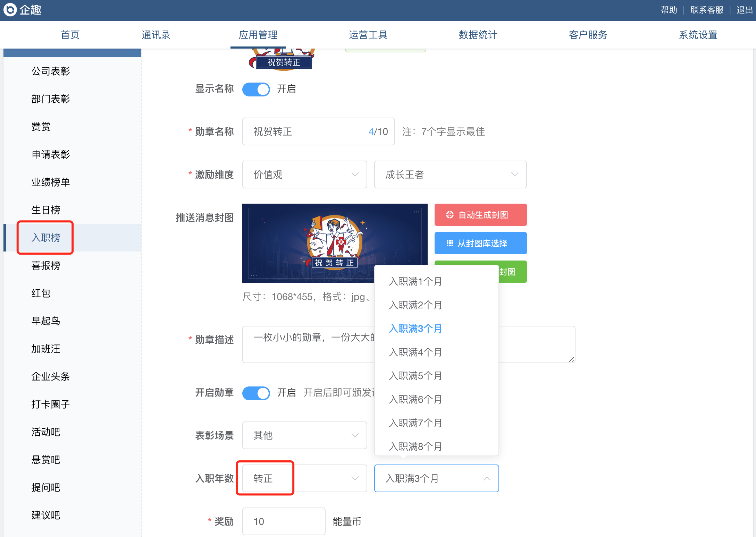756x537 pixels.
Task: Open 运营工具 tab
Action: pyautogui.click(x=368, y=35)
